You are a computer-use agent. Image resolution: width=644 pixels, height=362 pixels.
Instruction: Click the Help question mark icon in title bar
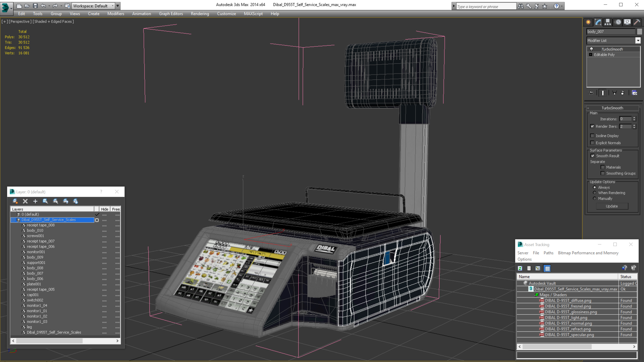point(556,6)
